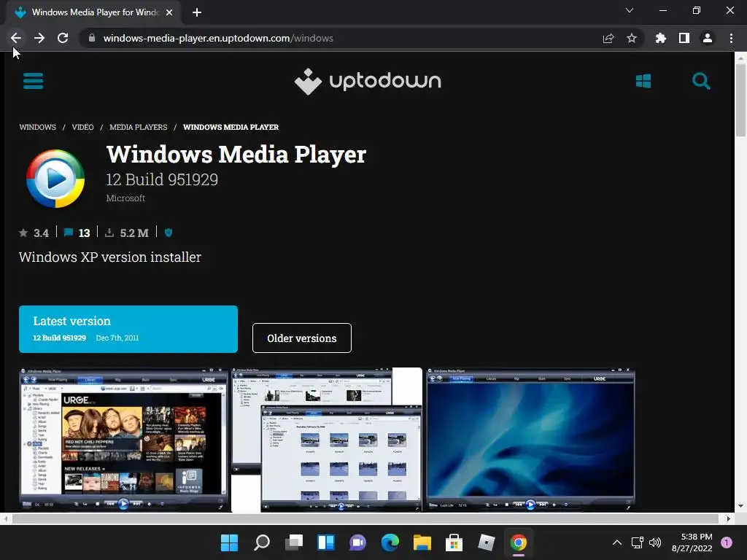
Task: Open the tab search chevron
Action: (x=630, y=10)
